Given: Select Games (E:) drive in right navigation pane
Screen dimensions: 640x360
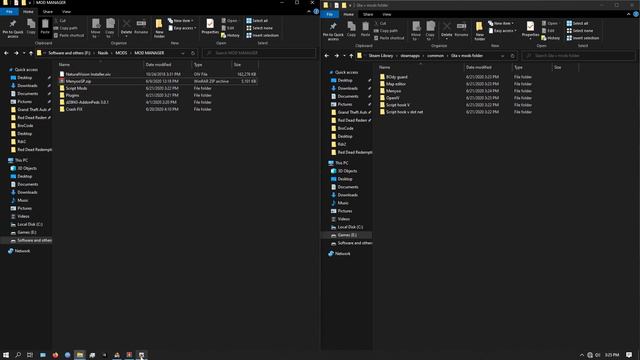Looking at the screenshot, I should [x=347, y=235].
